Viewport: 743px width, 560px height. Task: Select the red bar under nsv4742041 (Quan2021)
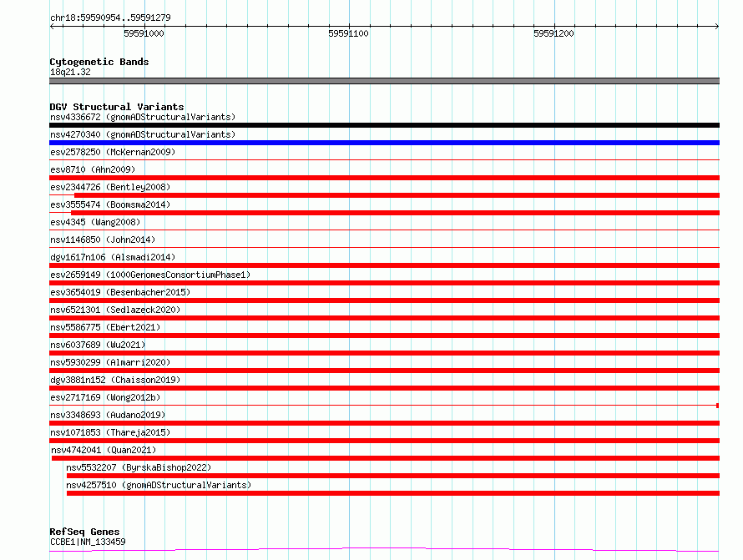pos(385,458)
